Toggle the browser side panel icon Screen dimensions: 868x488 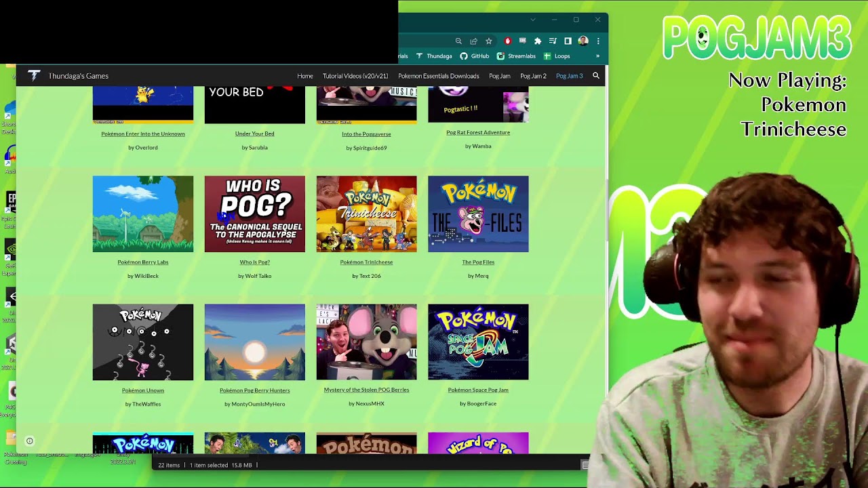tap(568, 41)
